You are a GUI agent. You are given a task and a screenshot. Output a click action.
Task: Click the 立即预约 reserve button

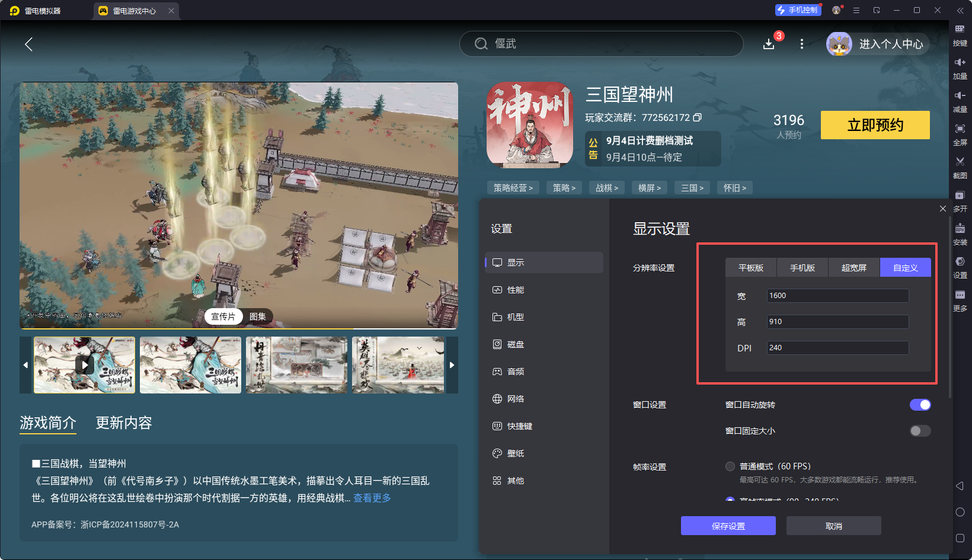pyautogui.click(x=875, y=125)
